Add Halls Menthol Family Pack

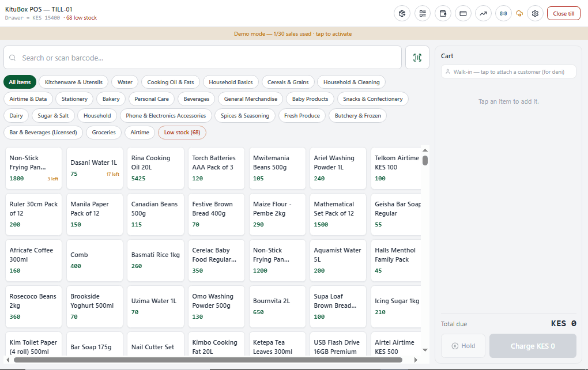point(396,260)
